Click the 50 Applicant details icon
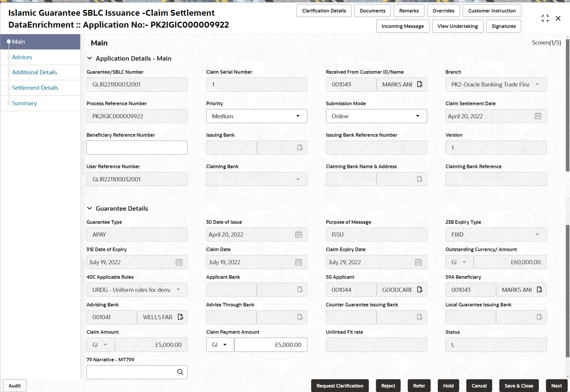 pyautogui.click(x=420, y=290)
